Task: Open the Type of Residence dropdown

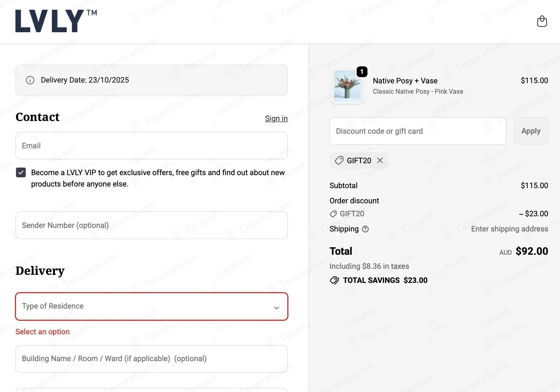Action: 152,306
